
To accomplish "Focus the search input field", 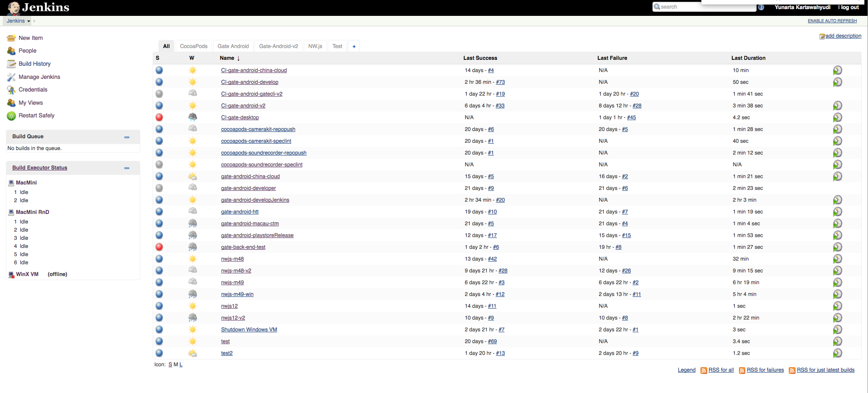I will tap(704, 7).
